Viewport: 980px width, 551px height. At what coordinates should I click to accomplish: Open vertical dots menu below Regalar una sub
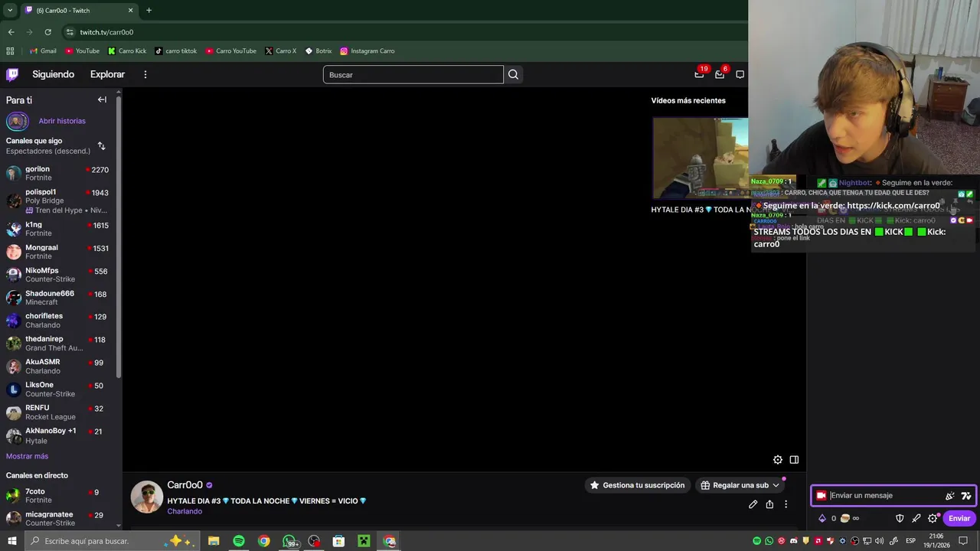click(x=786, y=504)
